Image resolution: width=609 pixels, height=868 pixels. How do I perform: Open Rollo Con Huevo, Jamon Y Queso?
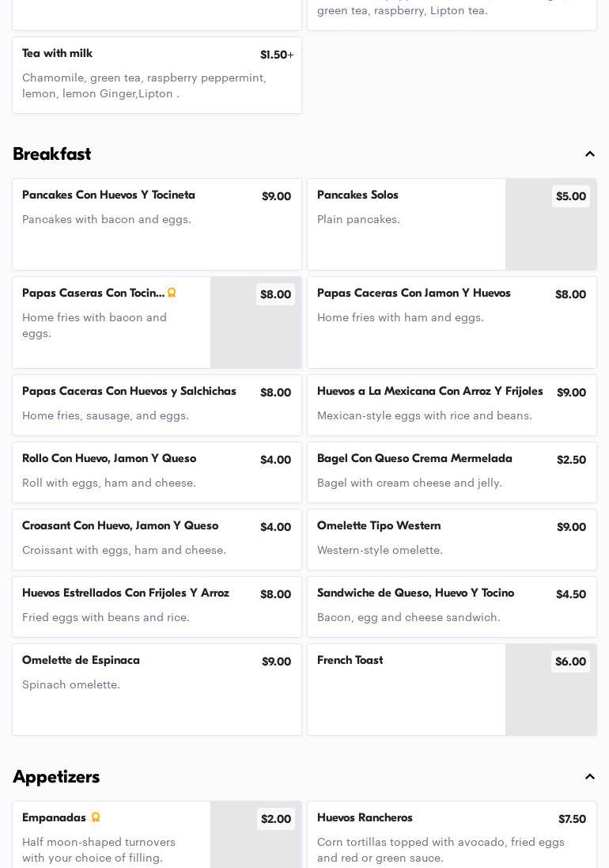[157, 472]
